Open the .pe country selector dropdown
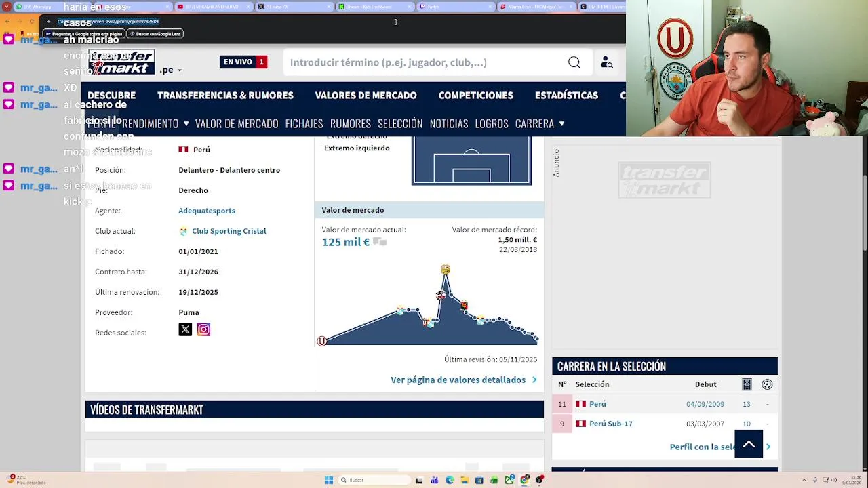 click(x=170, y=70)
